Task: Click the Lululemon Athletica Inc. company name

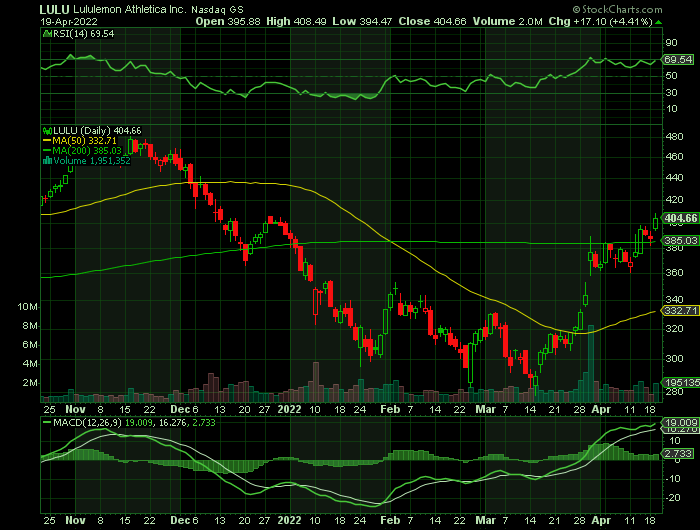Action: (129, 9)
